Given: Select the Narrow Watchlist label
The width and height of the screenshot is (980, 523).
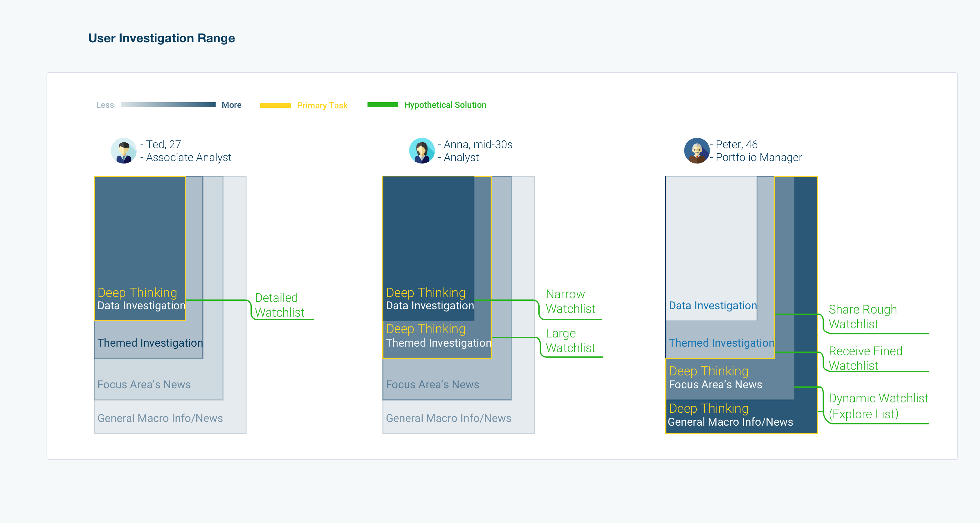Looking at the screenshot, I should pyautogui.click(x=570, y=301).
